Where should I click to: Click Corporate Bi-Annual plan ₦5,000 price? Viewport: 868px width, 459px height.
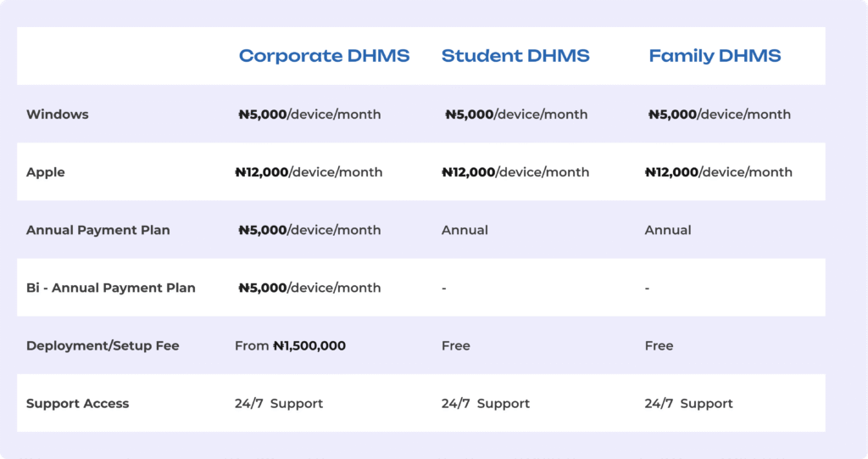click(309, 288)
